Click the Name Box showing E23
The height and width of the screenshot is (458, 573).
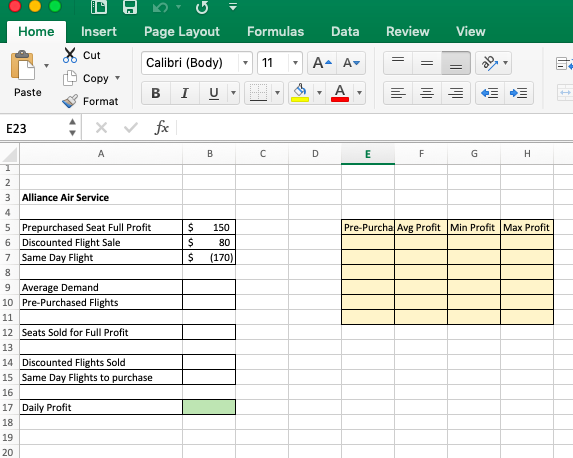coord(35,128)
